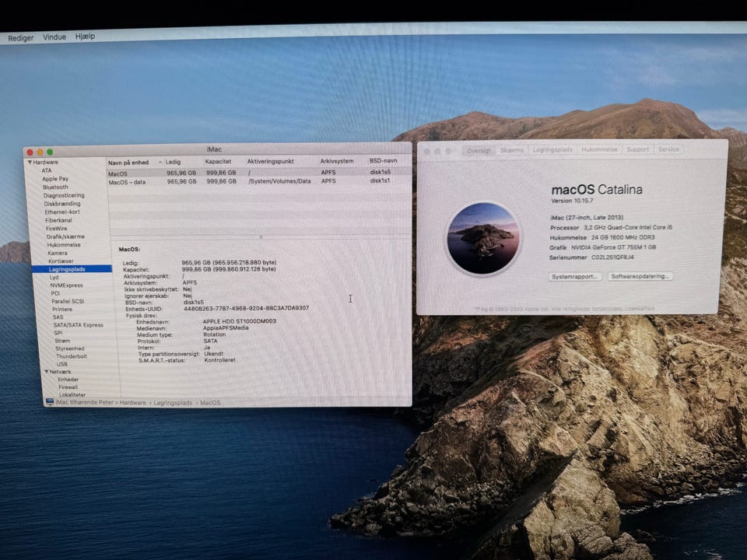This screenshot has width=747, height=560.
Task: Select Kortlæser in the sidebar
Action: tap(61, 261)
